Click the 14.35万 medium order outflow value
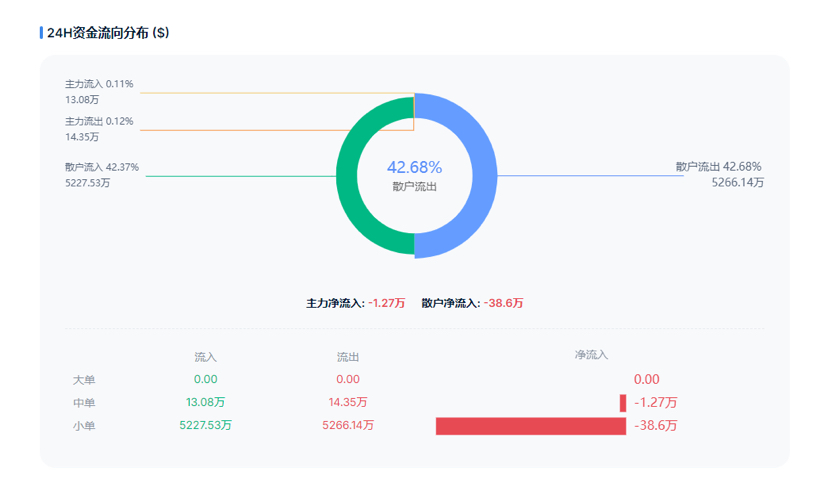The width and height of the screenshot is (828, 487). tap(348, 403)
